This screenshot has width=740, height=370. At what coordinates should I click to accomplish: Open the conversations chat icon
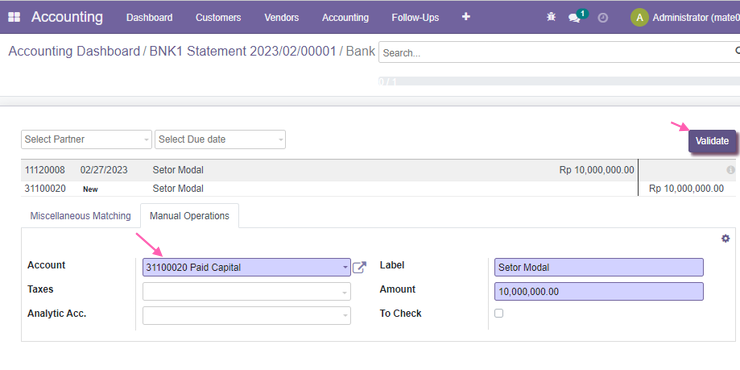(574, 18)
